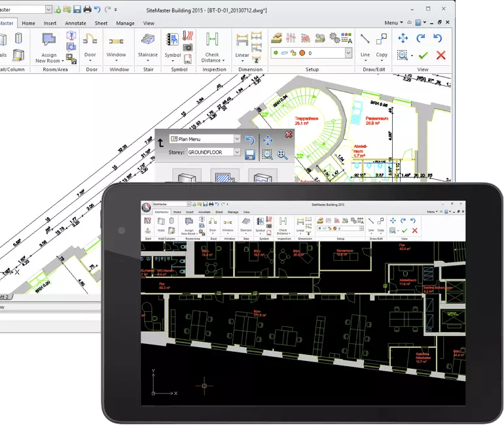Click the green checkmark confirm icon
504x425 pixels.
423,55
